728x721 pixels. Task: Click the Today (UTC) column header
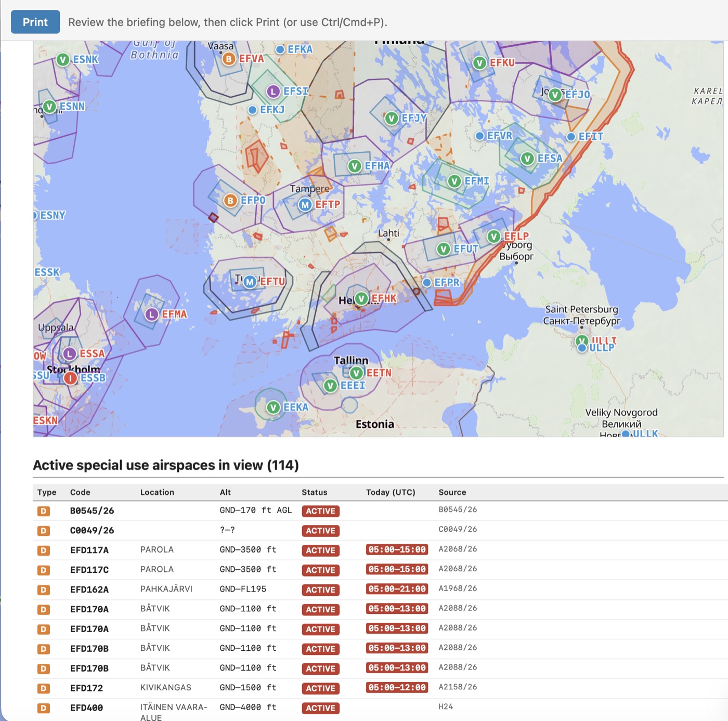tap(391, 492)
